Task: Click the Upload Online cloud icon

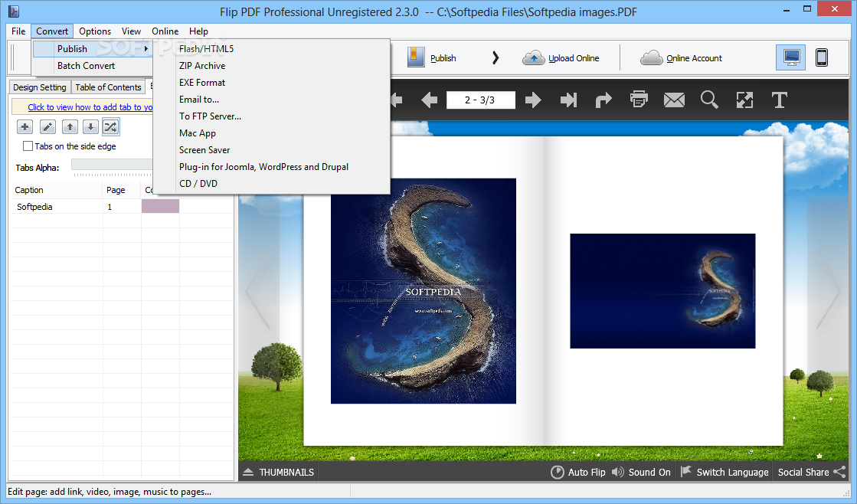Action: coord(534,57)
